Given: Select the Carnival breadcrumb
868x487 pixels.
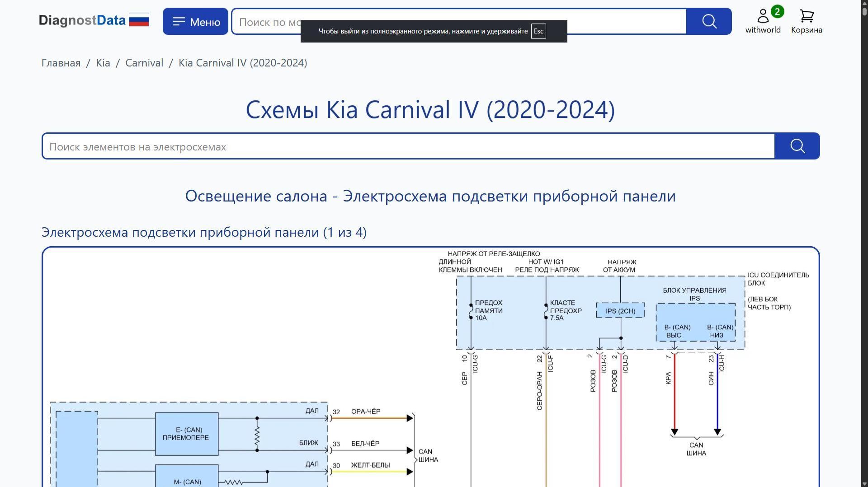Looking at the screenshot, I should click(x=144, y=63).
